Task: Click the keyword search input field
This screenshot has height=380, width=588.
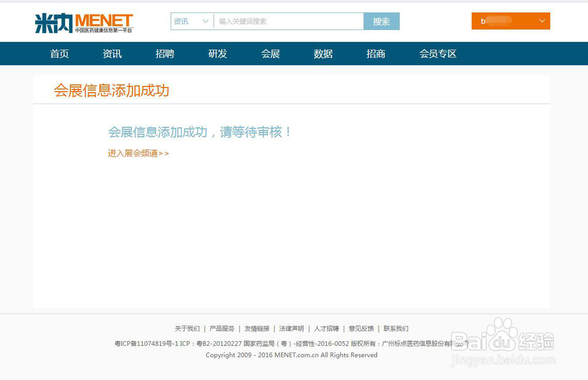Action: tap(288, 21)
